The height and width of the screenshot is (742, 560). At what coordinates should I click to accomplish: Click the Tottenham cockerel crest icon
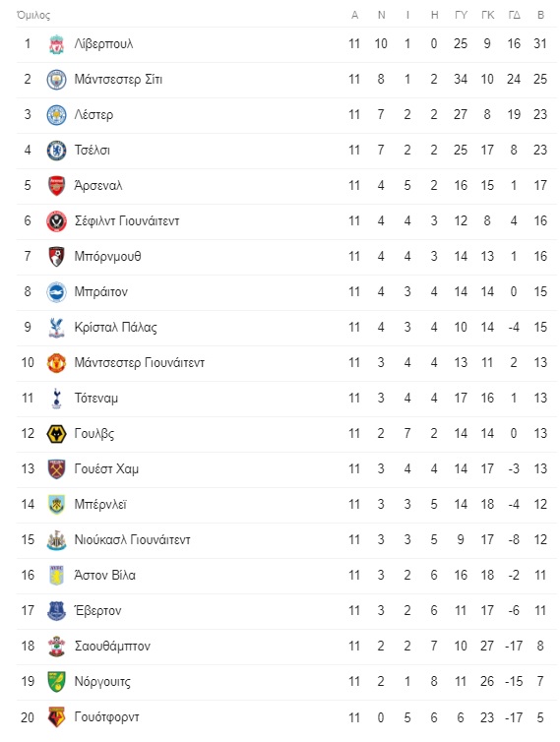coord(56,399)
